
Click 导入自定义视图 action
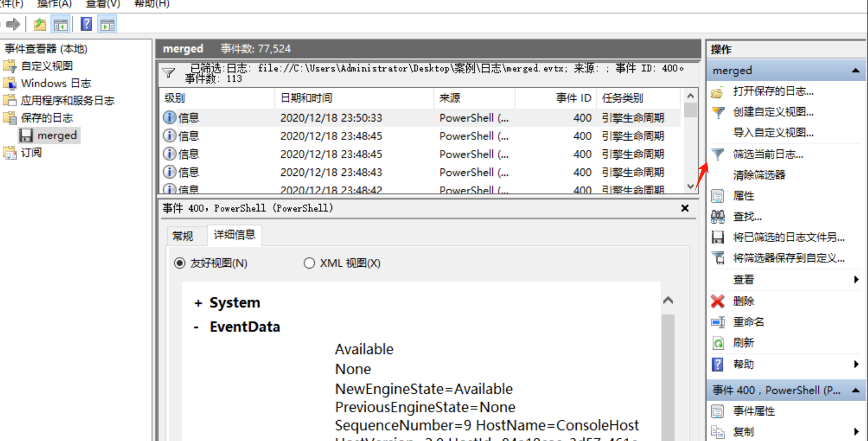(x=773, y=133)
